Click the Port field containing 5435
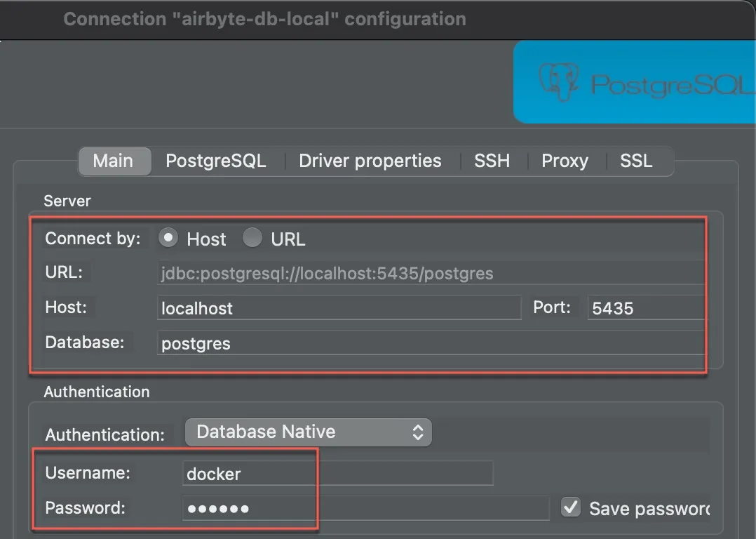The height and width of the screenshot is (539, 756). click(x=646, y=308)
